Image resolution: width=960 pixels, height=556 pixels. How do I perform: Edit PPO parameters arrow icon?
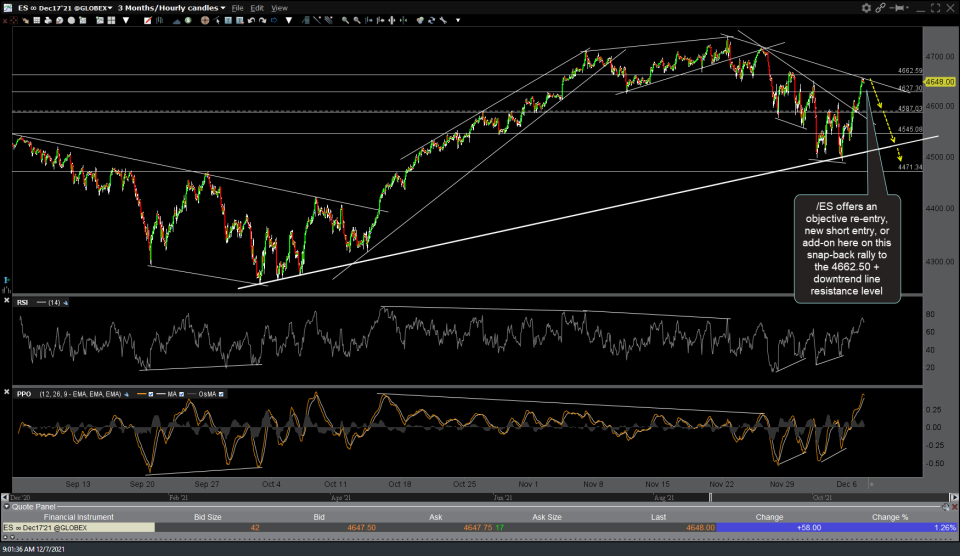[x=126, y=394]
